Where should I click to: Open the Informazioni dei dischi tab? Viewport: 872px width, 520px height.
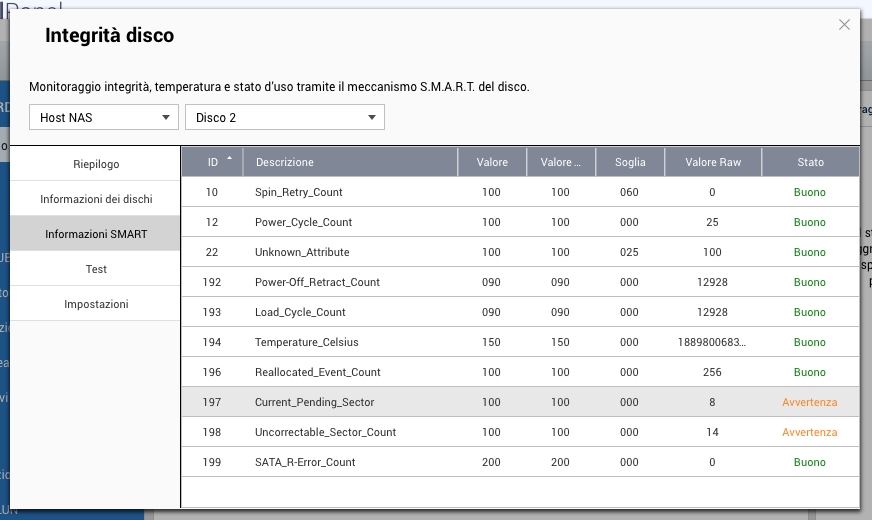pyautogui.click(x=96, y=199)
